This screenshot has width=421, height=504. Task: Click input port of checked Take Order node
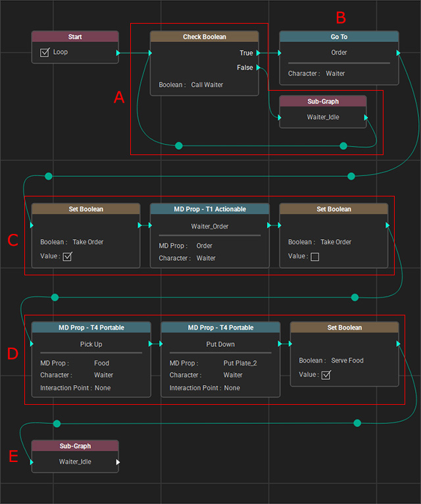pos(32,225)
